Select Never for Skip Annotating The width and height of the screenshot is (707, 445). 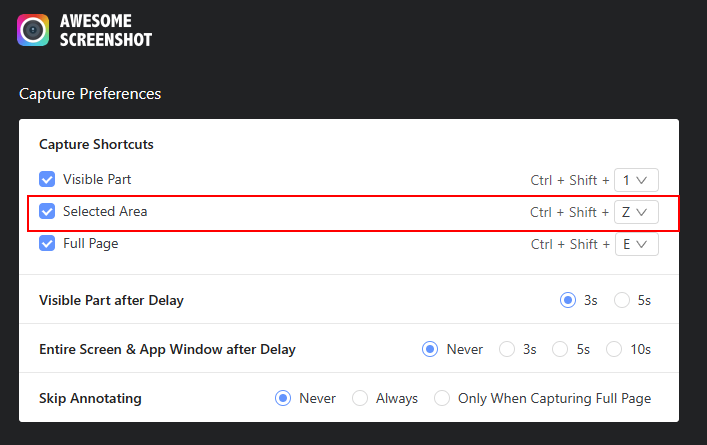click(283, 398)
